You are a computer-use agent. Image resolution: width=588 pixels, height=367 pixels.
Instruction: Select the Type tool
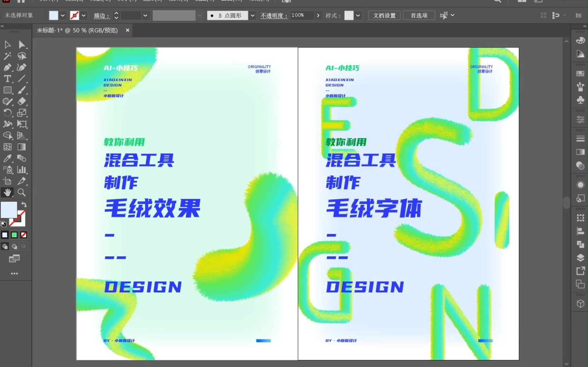click(7, 79)
